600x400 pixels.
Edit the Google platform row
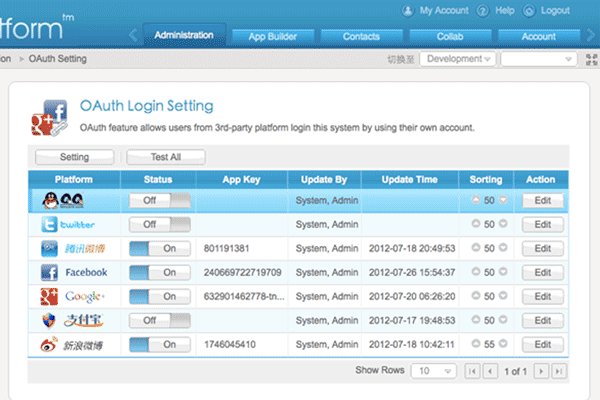click(x=543, y=297)
